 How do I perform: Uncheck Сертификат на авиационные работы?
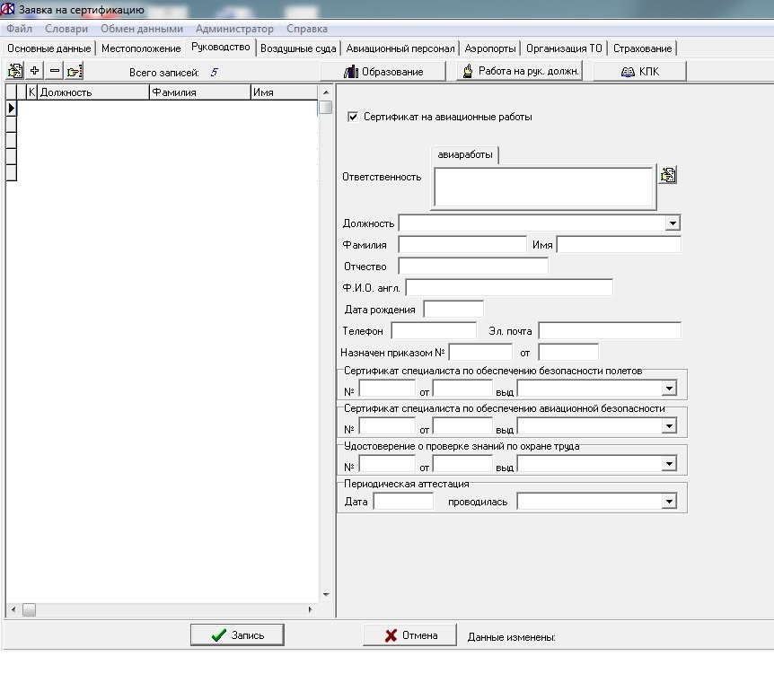point(353,117)
